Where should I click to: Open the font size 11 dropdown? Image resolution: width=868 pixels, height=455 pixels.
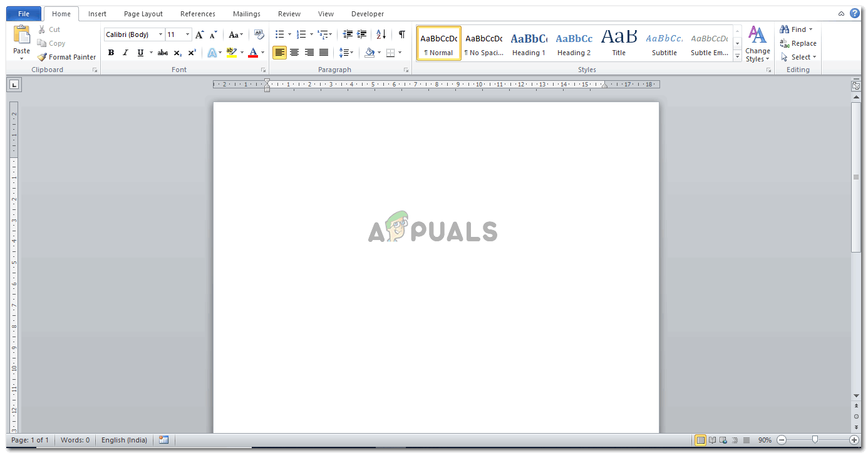pos(188,34)
